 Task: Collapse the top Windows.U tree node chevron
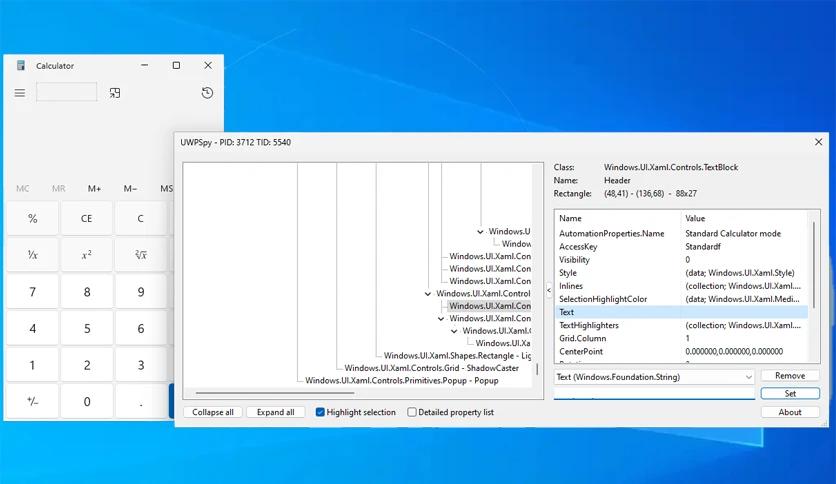(x=480, y=232)
